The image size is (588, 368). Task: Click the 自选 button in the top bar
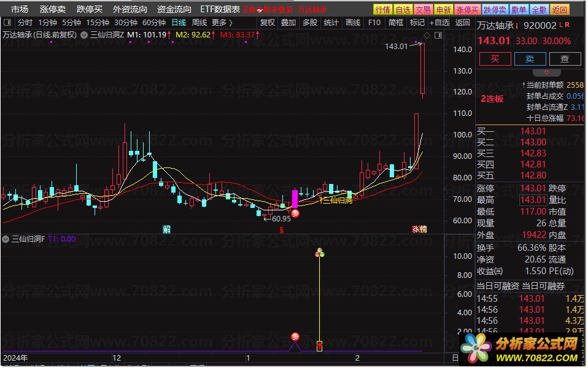click(x=403, y=10)
